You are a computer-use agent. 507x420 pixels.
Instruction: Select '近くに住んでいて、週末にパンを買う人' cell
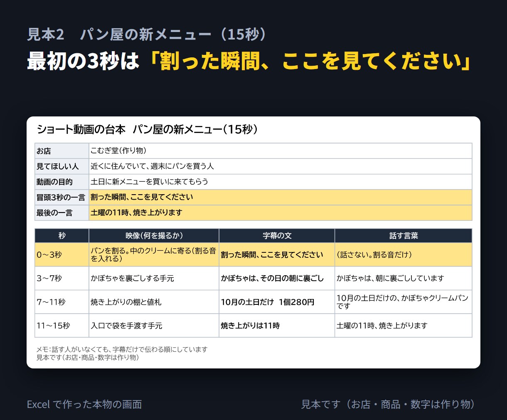pos(281,166)
